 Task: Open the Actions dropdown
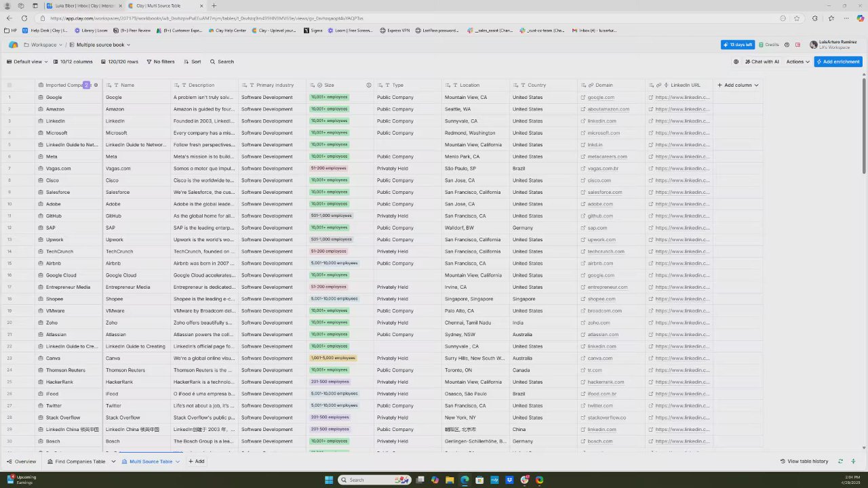(798, 62)
